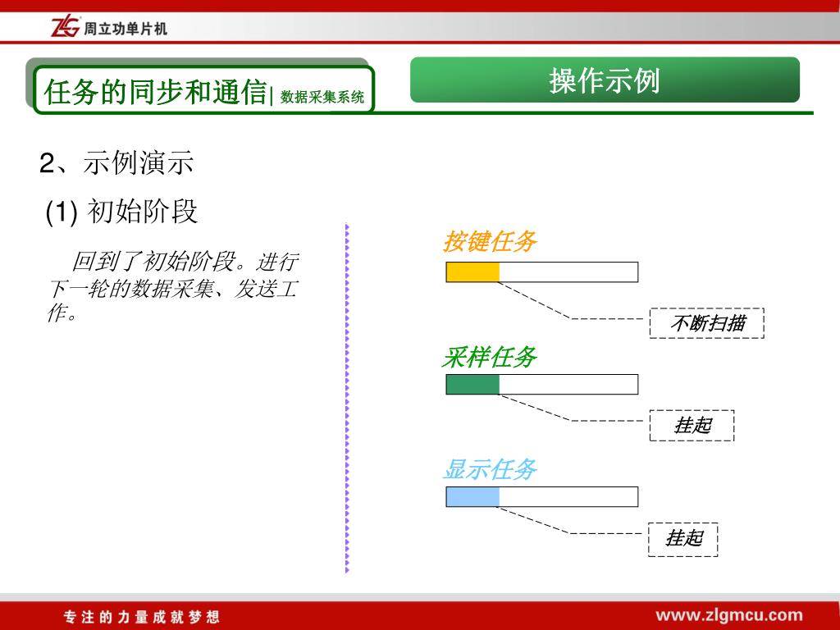840x630 pixels.
Task: Click the 挂起 callout under 采样任务
Action: (x=692, y=426)
